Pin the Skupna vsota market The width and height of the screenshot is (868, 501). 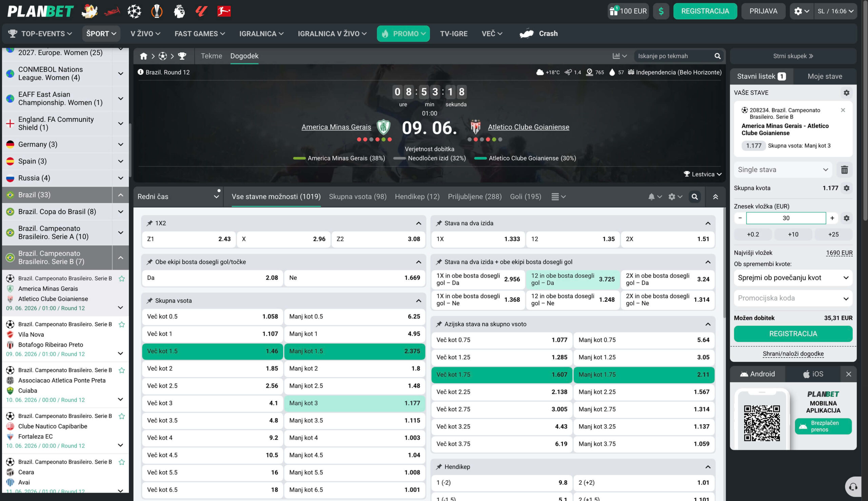150,301
